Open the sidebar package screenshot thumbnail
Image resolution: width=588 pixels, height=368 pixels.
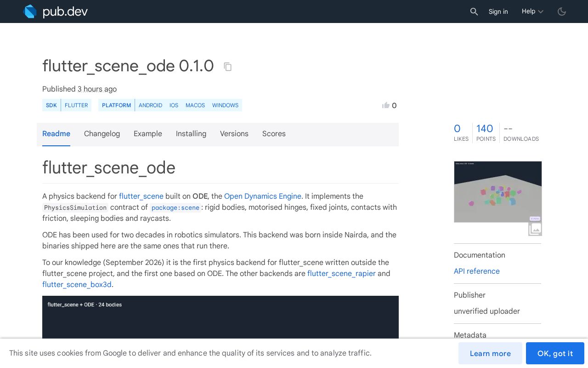(498, 192)
